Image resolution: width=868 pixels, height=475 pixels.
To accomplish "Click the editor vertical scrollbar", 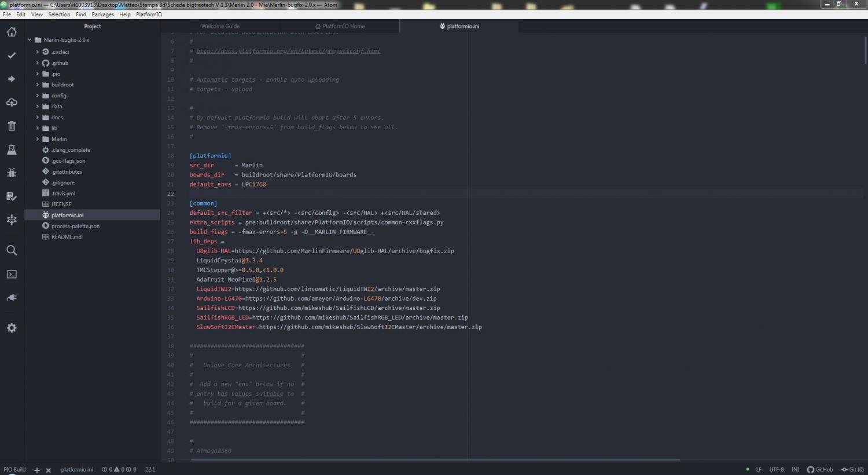I will 866,49.
